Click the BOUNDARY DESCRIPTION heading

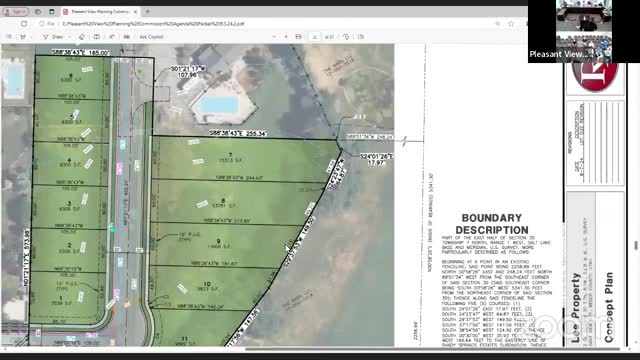tap(492, 224)
